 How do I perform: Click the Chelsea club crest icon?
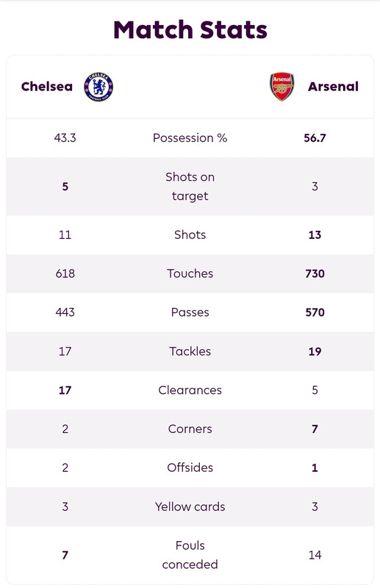click(x=98, y=87)
